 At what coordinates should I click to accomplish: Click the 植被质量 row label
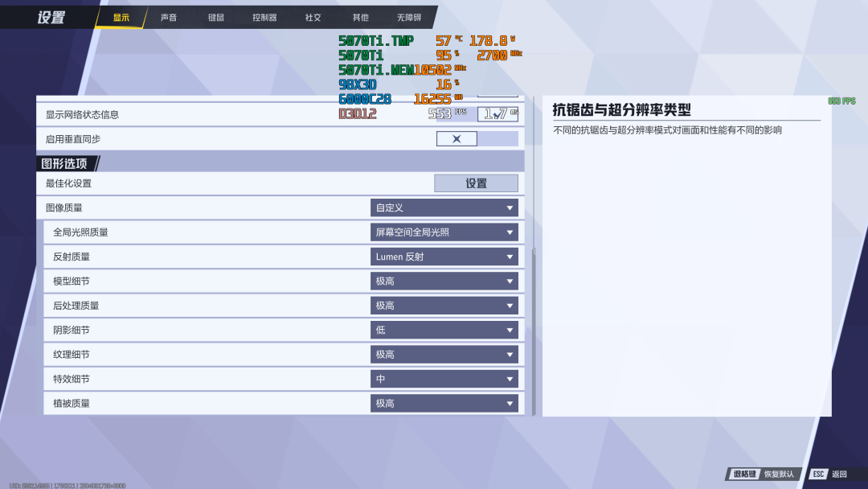click(x=72, y=403)
